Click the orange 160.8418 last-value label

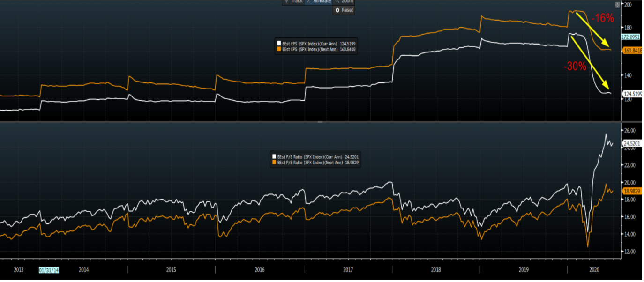pos(632,50)
